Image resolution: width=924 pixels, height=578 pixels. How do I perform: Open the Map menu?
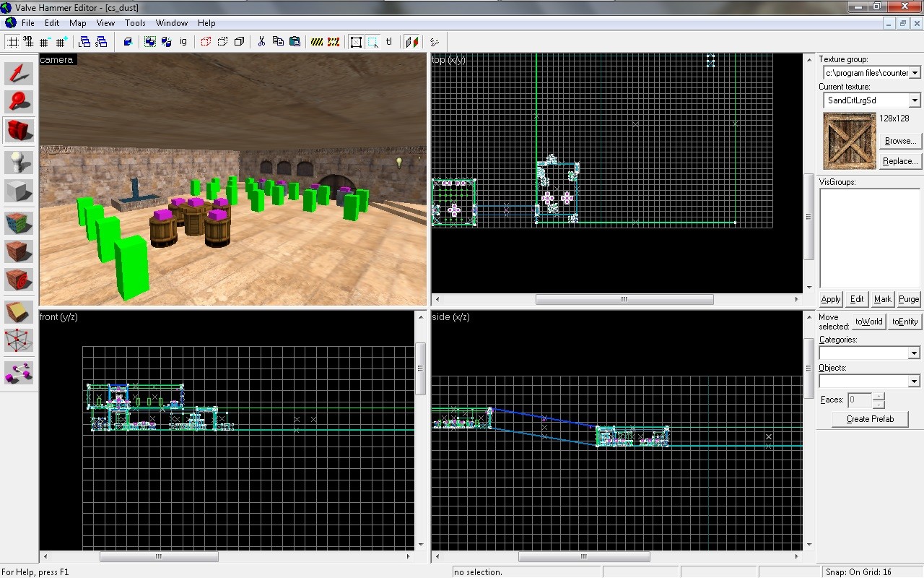click(x=77, y=22)
